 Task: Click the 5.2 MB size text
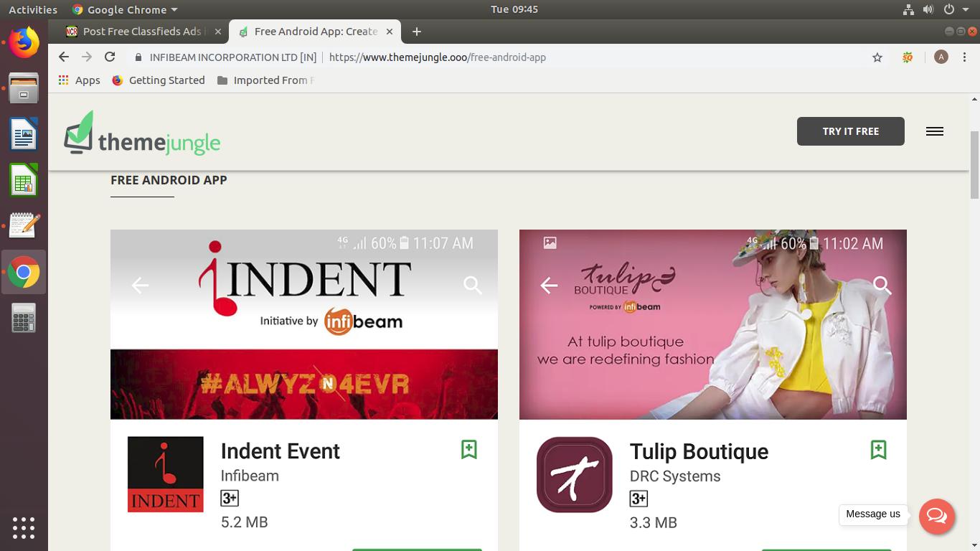click(x=245, y=522)
